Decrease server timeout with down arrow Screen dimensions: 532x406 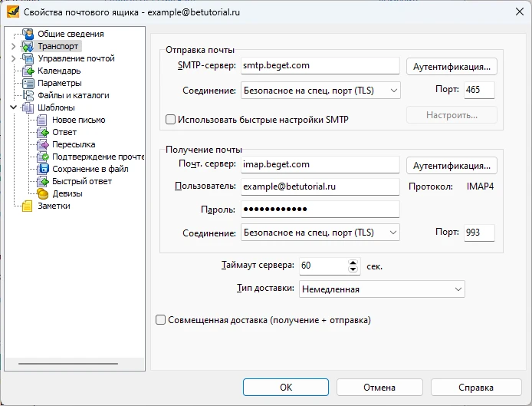tap(353, 269)
